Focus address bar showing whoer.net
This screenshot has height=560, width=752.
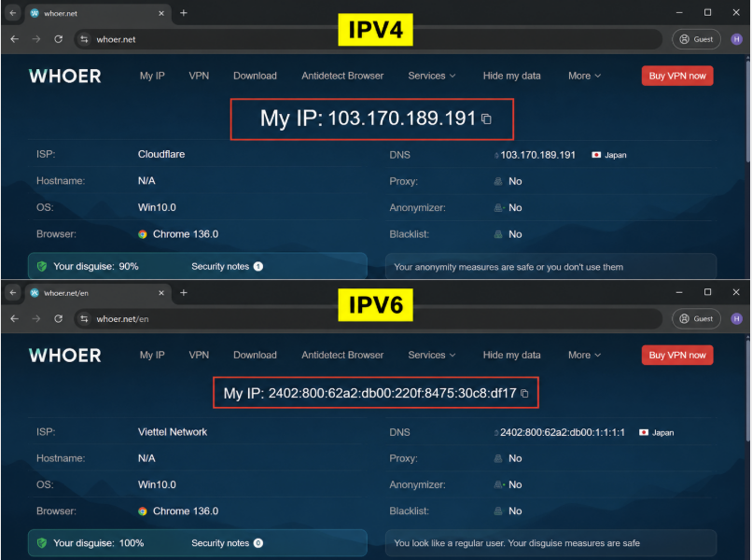pos(368,39)
